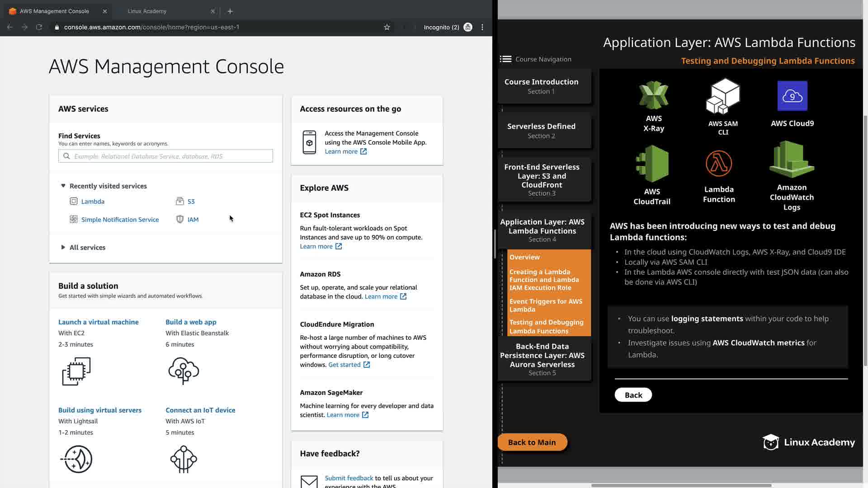The image size is (868, 488).
Task: Bookmark page with star icon
Action: click(387, 27)
